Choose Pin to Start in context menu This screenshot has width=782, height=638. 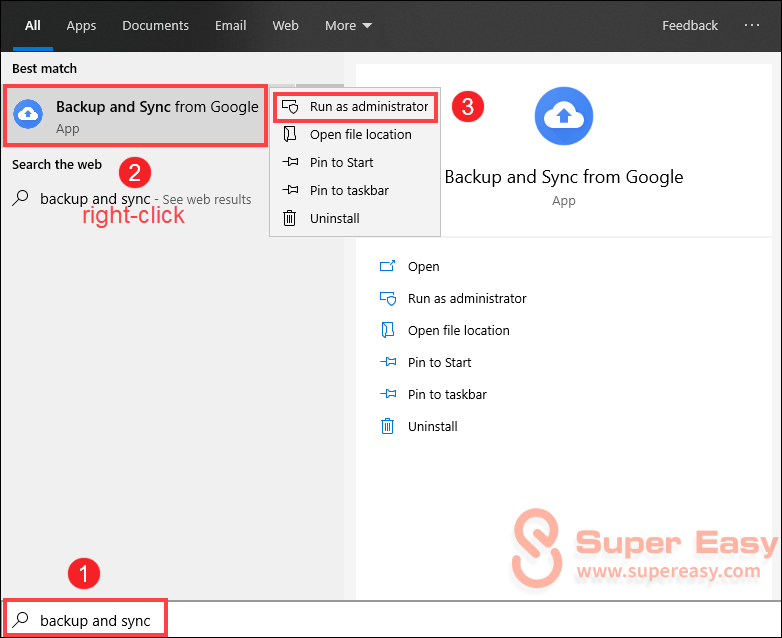pyautogui.click(x=355, y=163)
